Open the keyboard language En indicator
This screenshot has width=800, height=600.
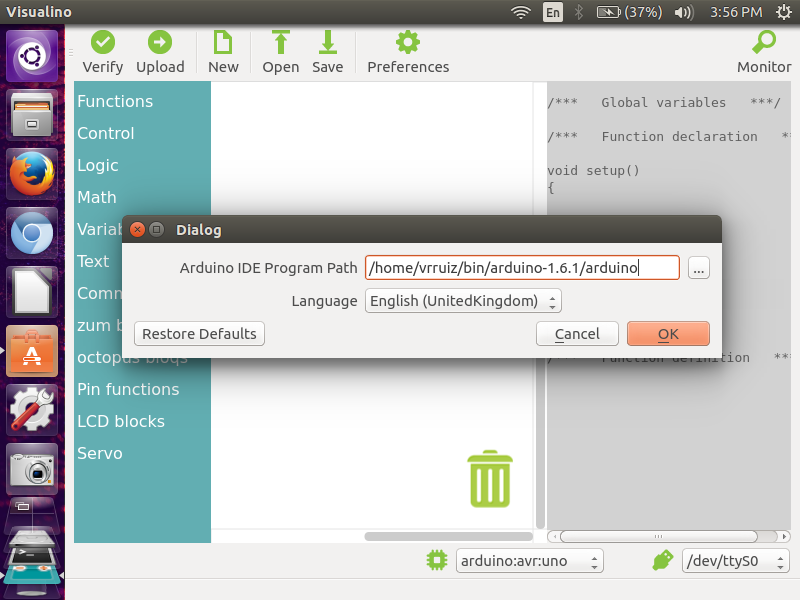pyautogui.click(x=553, y=12)
